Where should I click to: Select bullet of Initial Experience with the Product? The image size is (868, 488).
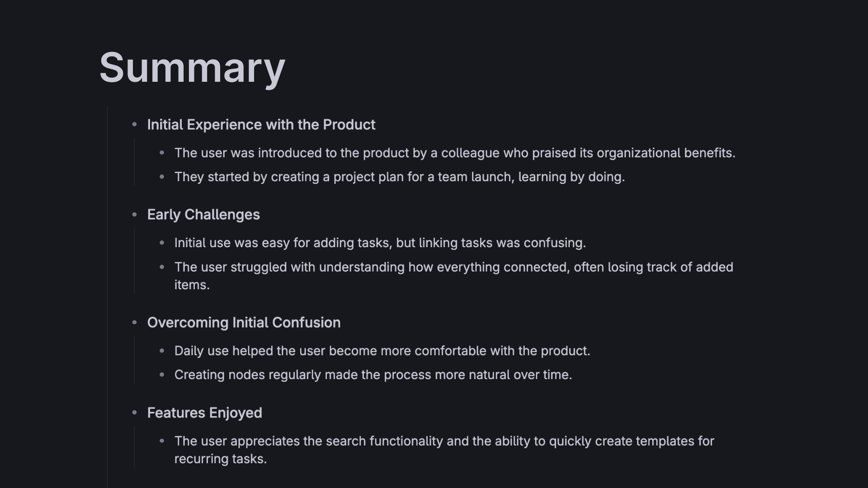pyautogui.click(x=134, y=124)
